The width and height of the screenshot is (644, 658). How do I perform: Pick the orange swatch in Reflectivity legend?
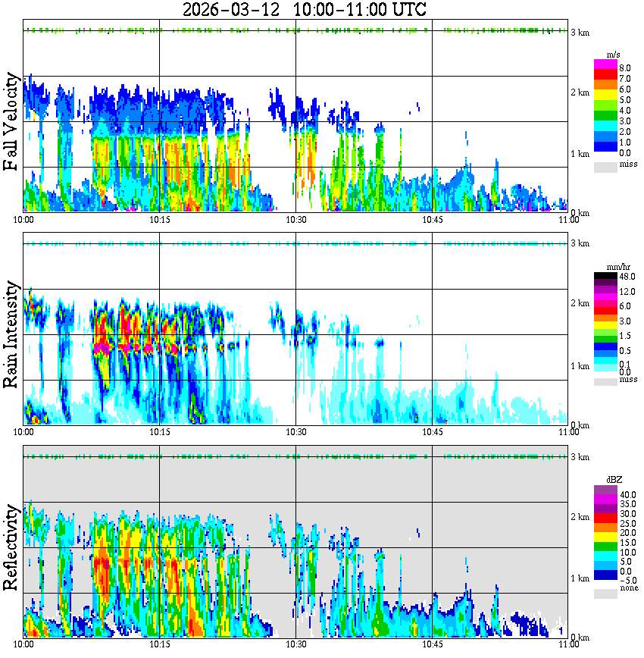605,527
